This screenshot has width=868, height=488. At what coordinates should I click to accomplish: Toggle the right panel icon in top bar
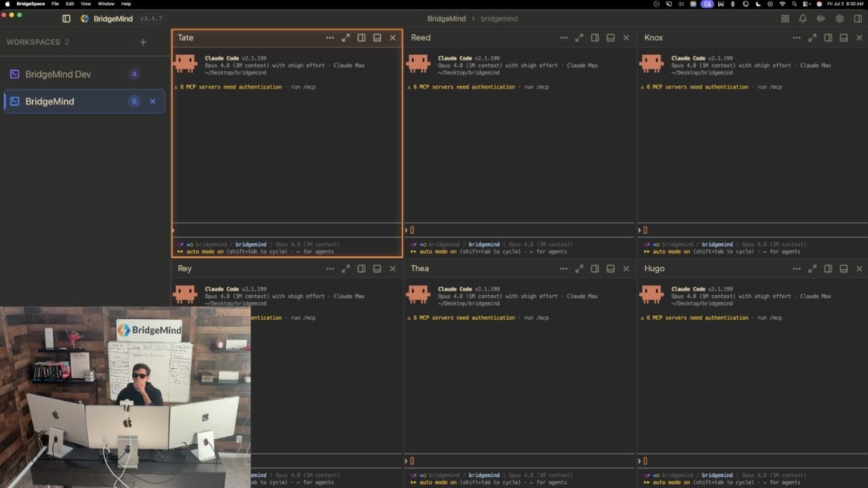858,19
